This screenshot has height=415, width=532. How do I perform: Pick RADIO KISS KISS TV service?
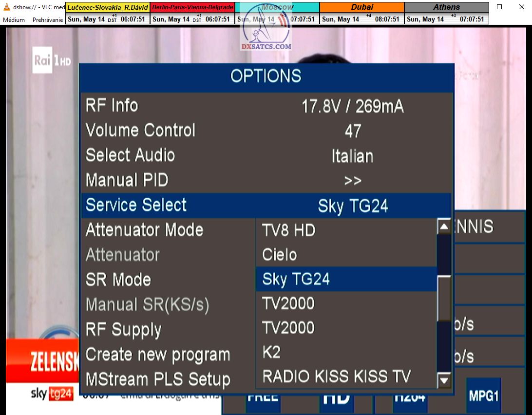[336, 377]
